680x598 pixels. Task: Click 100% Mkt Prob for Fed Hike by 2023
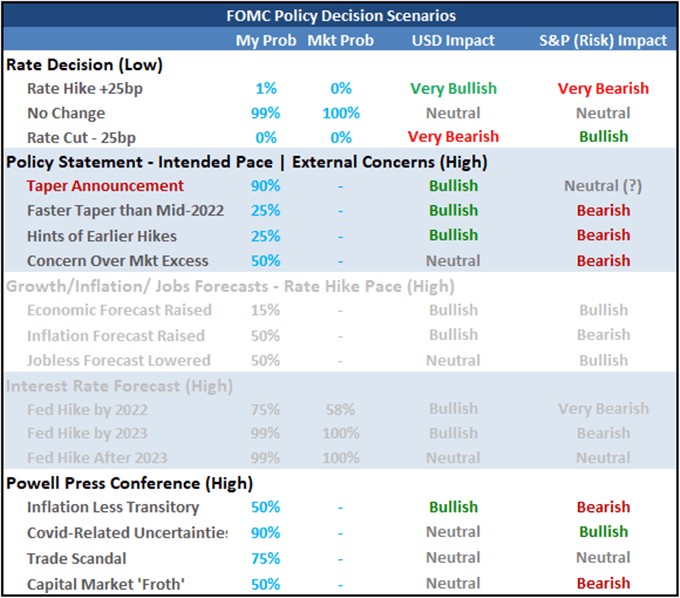[x=341, y=434]
